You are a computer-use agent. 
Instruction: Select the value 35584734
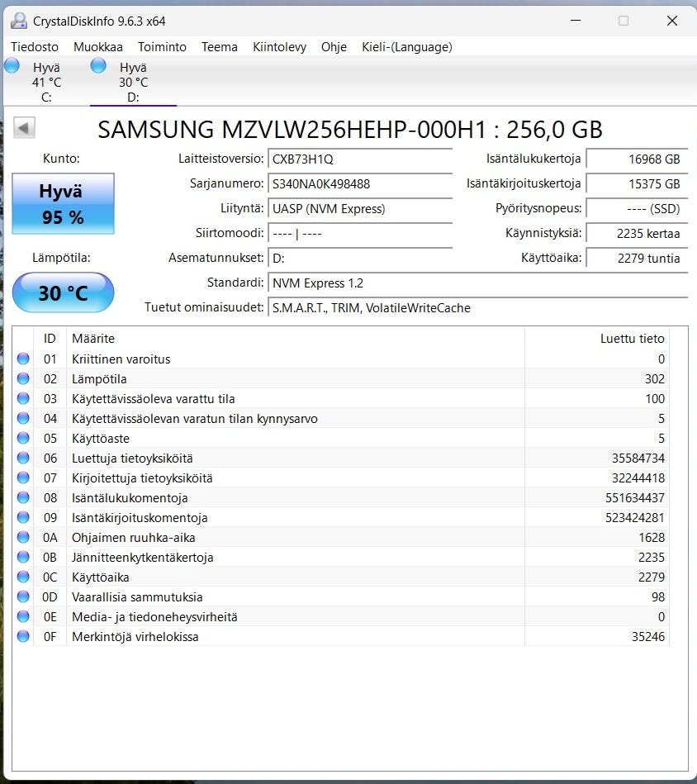click(638, 458)
